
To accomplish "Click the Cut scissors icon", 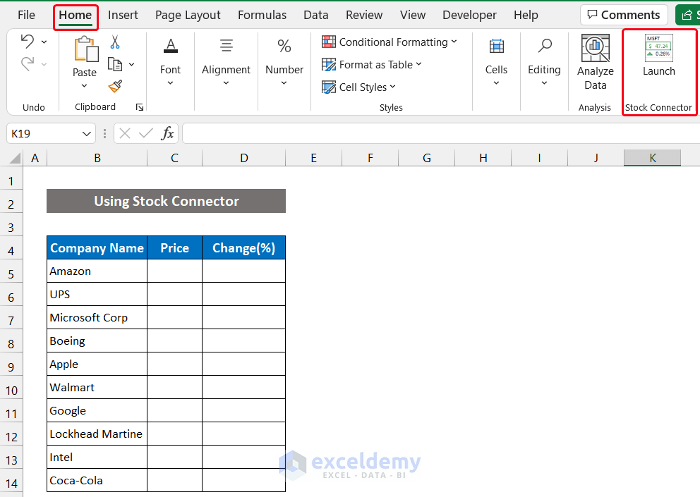I will (x=115, y=42).
